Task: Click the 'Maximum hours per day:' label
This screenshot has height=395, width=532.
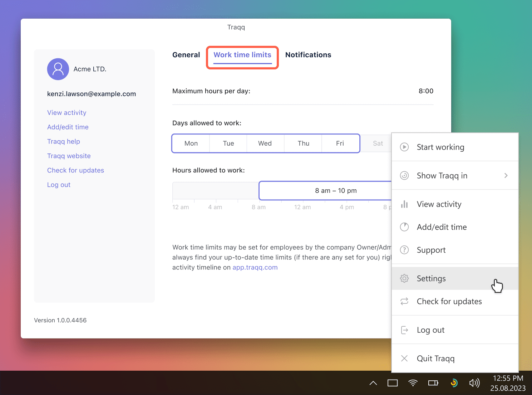Action: [211, 91]
